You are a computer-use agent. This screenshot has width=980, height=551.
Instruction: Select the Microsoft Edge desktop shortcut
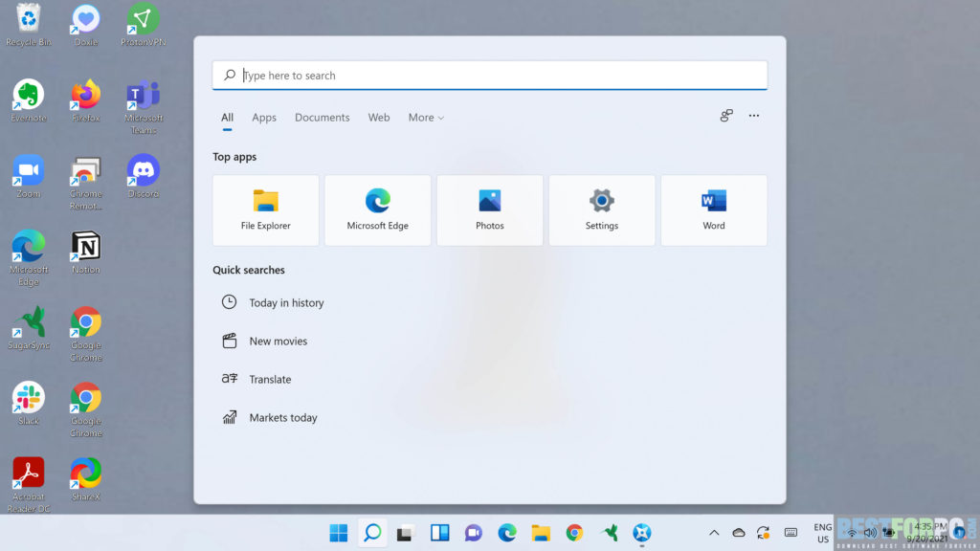point(28,258)
